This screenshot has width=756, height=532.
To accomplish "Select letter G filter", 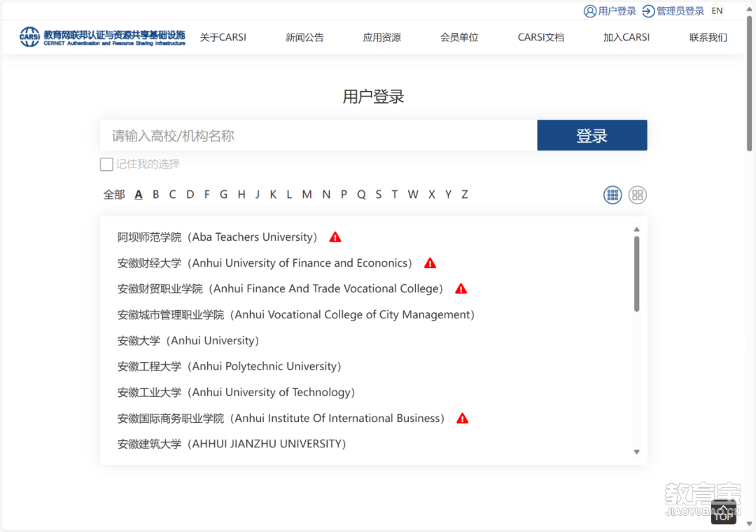I will click(x=224, y=195).
